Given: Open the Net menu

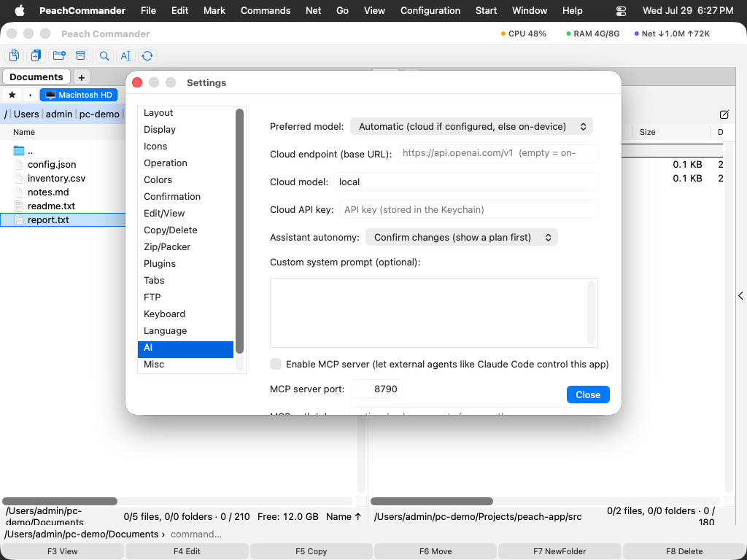Looking at the screenshot, I should tap(313, 10).
